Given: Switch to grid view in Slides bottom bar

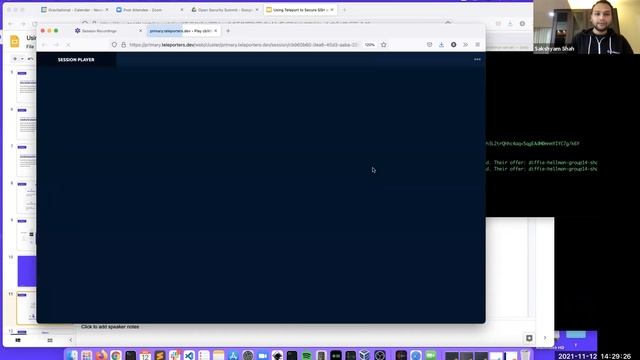Looking at the screenshot, I should coord(50,340).
